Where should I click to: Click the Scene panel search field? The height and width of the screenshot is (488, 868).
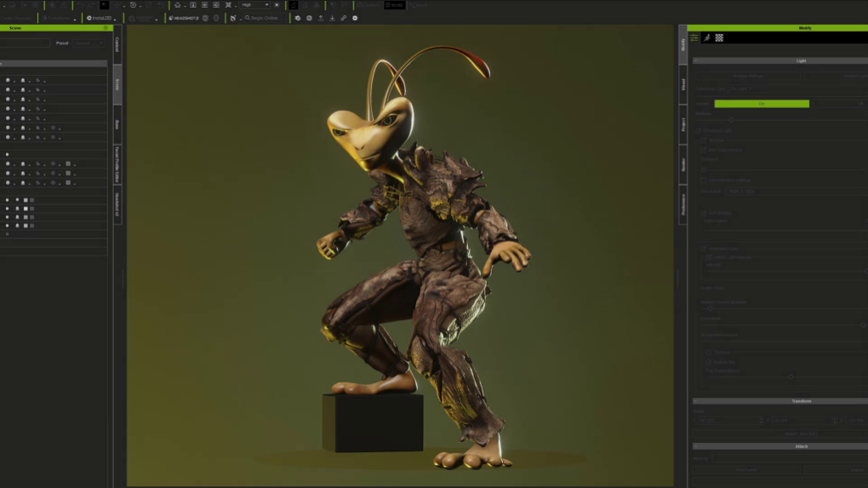pyautogui.click(x=25, y=43)
